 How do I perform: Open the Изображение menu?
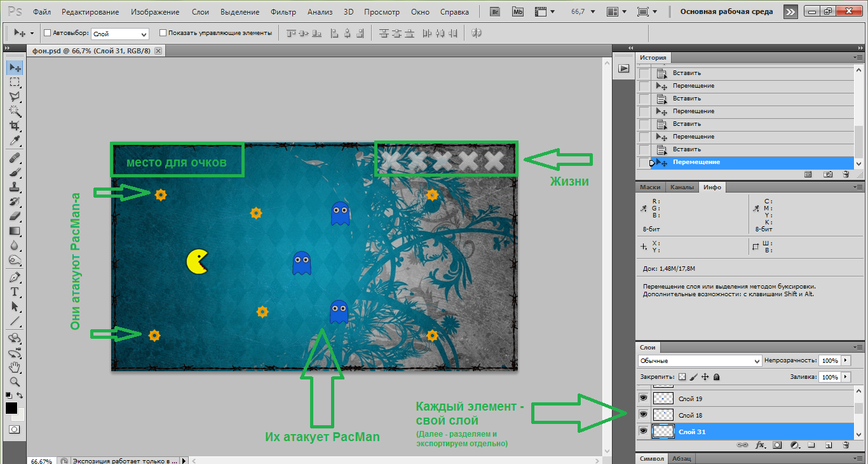[x=155, y=12]
